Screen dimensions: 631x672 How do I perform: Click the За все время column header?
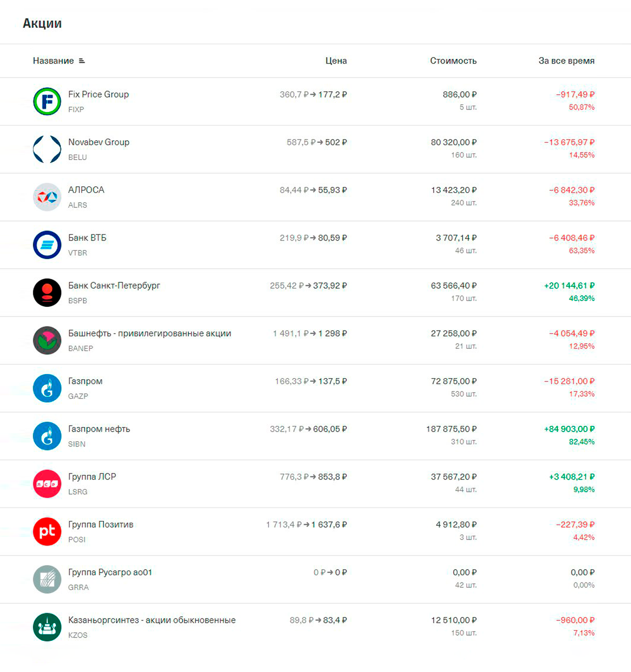click(x=566, y=61)
